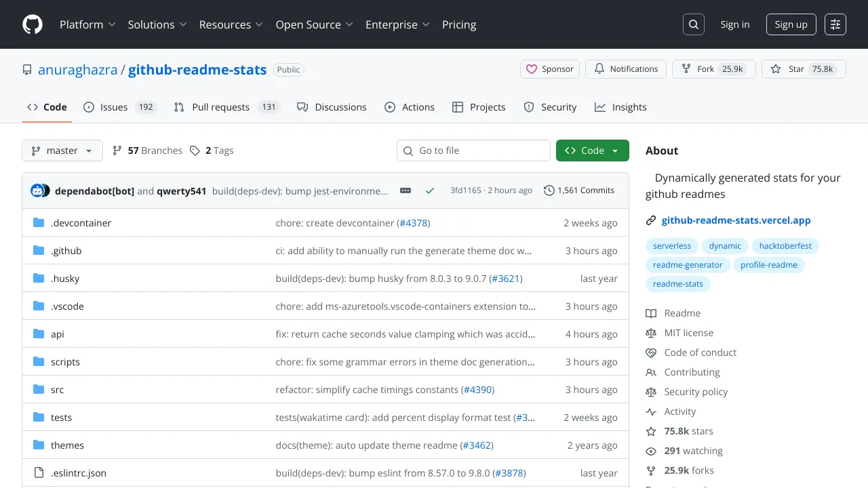Click the Sponsor button
Screen dimensions: 868x488
click(550, 69)
